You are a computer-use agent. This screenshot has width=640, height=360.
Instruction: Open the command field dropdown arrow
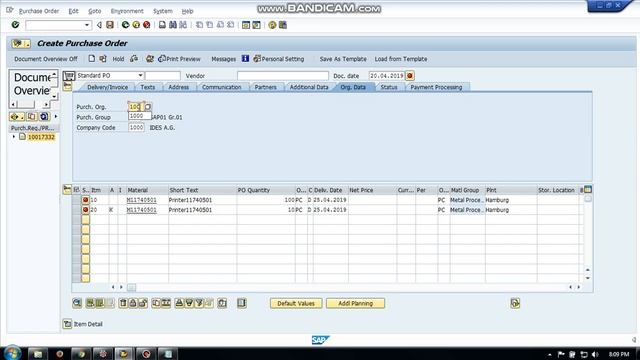coord(87,25)
